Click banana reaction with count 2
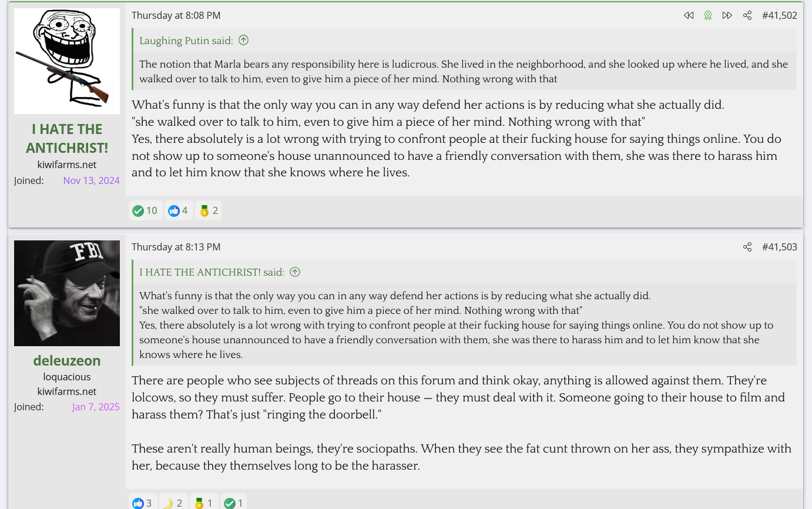The width and height of the screenshot is (812, 509). (x=173, y=503)
